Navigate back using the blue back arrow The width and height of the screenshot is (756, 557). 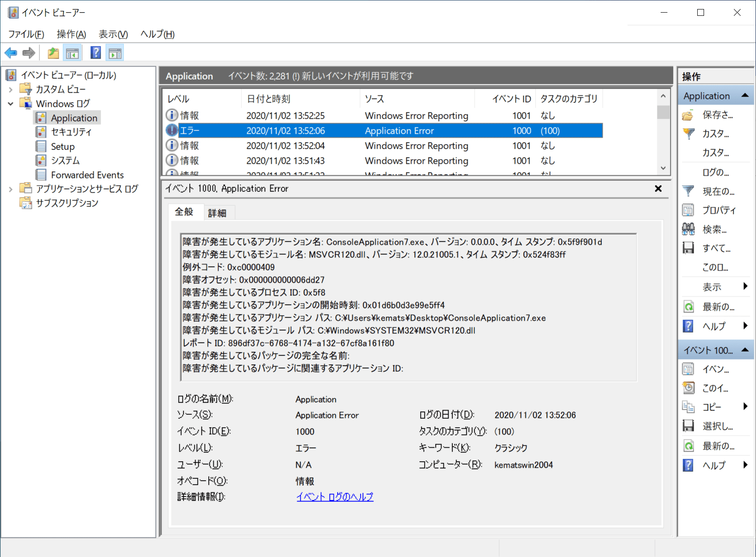(10, 52)
